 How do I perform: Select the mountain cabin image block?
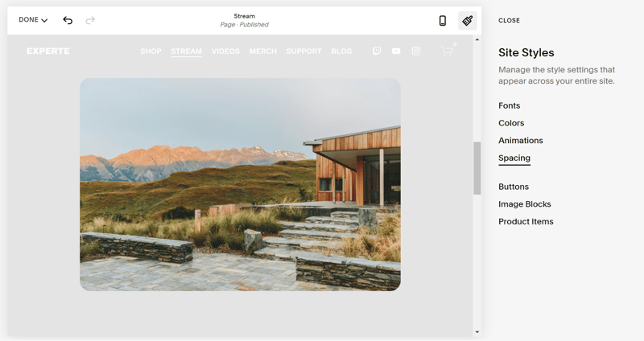pos(240,185)
